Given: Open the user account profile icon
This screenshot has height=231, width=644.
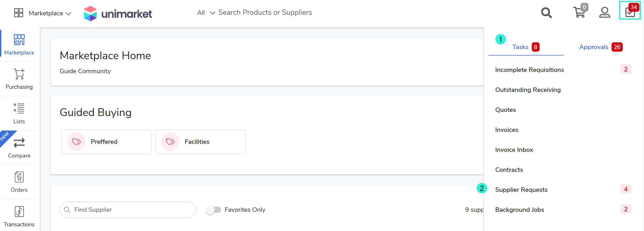Looking at the screenshot, I should [605, 12].
